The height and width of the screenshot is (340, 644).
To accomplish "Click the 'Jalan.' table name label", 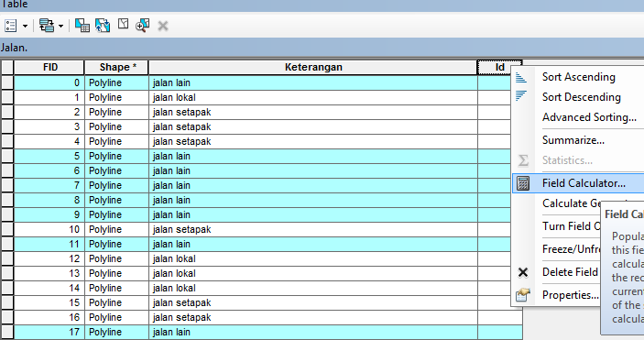I will [x=15, y=48].
